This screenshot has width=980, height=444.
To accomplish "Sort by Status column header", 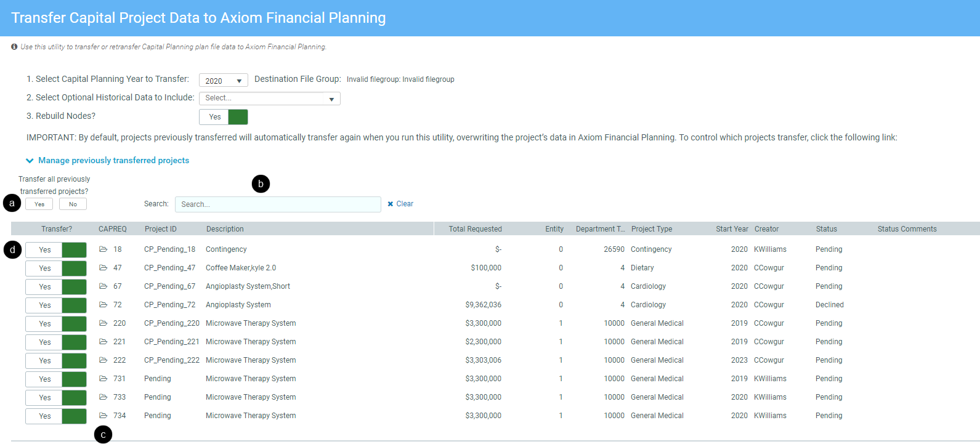I will point(827,229).
